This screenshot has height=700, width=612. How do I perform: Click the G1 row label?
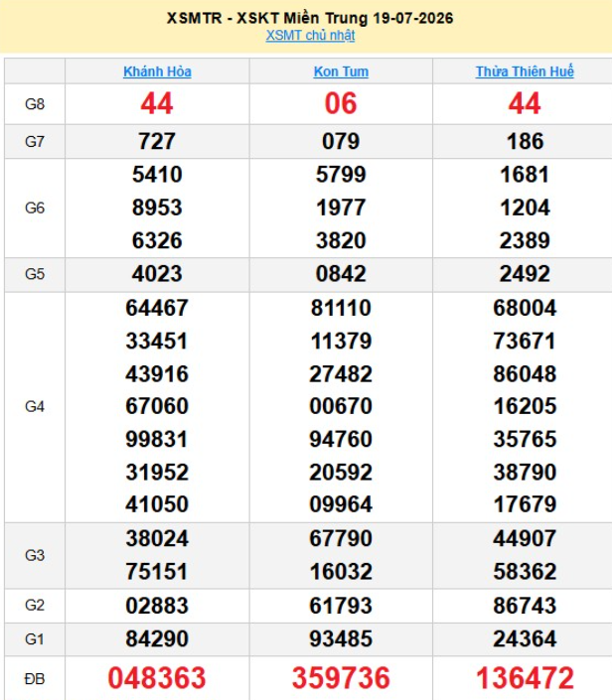(35, 639)
